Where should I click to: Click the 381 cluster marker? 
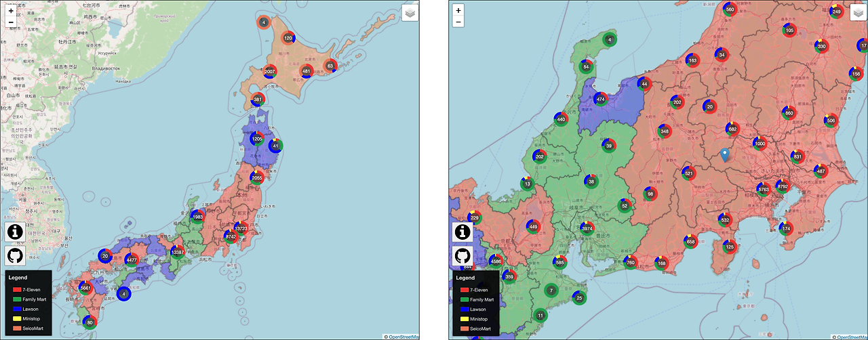click(258, 100)
